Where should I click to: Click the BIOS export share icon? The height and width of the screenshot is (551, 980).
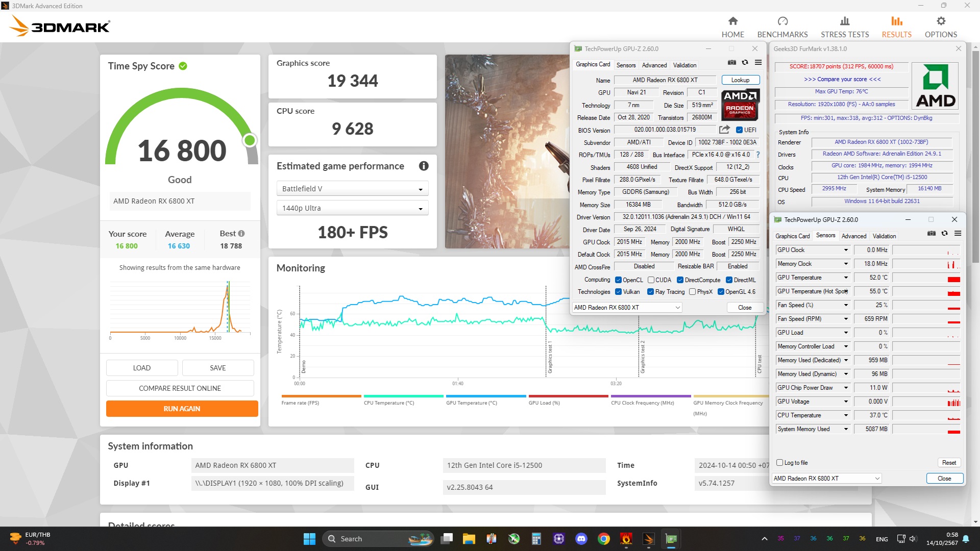click(724, 130)
